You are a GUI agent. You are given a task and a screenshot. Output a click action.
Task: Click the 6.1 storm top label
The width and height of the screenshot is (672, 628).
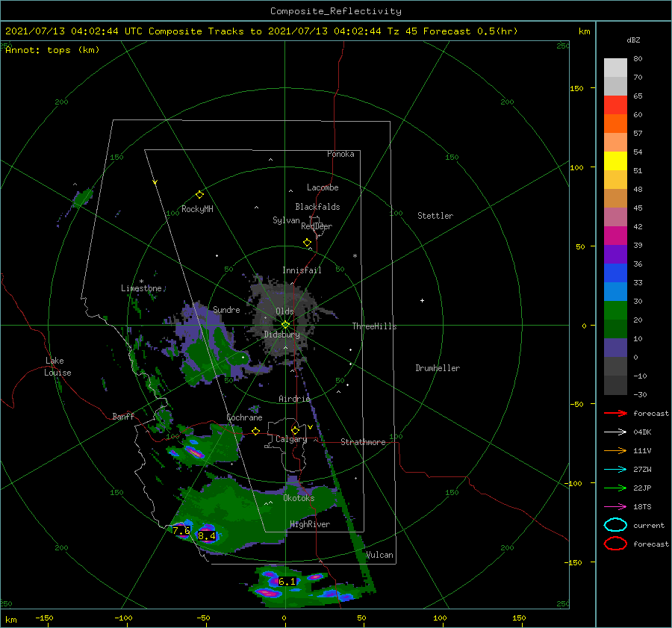(287, 581)
